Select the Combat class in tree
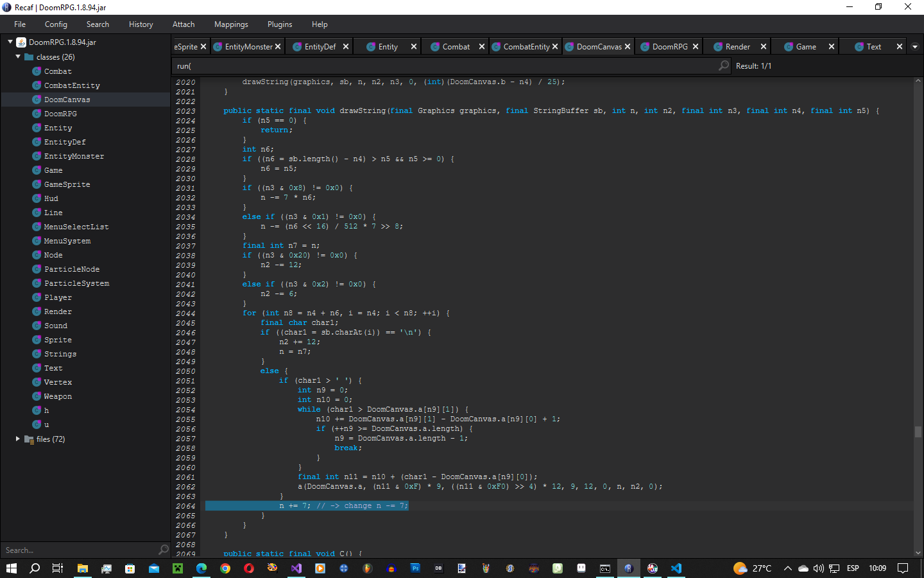Viewport: 924px width, 578px height. pos(58,71)
